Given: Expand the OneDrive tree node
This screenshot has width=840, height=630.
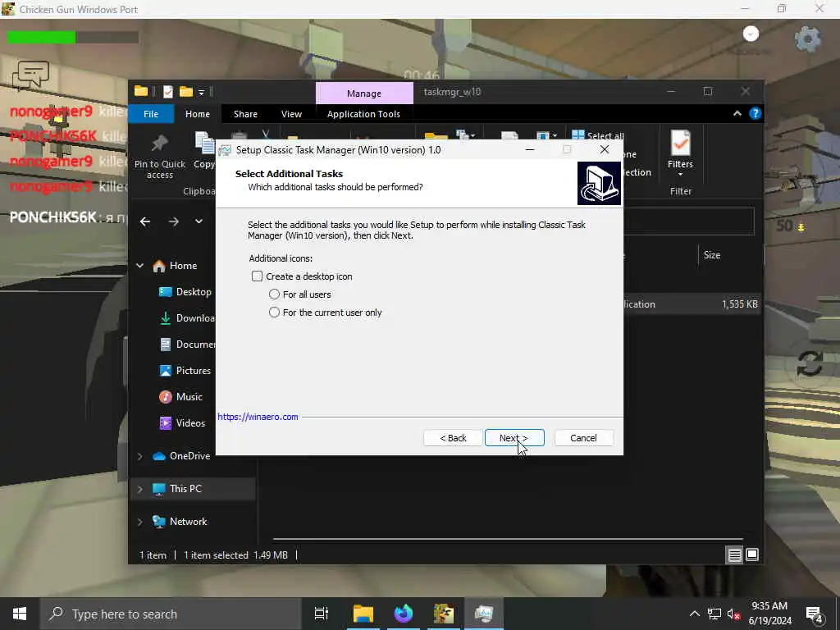Looking at the screenshot, I should tap(139, 456).
